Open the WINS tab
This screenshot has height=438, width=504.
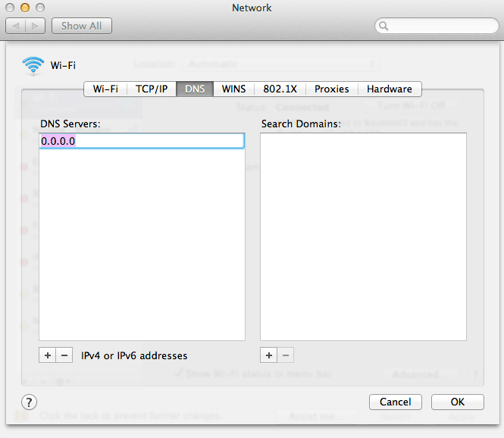(233, 89)
